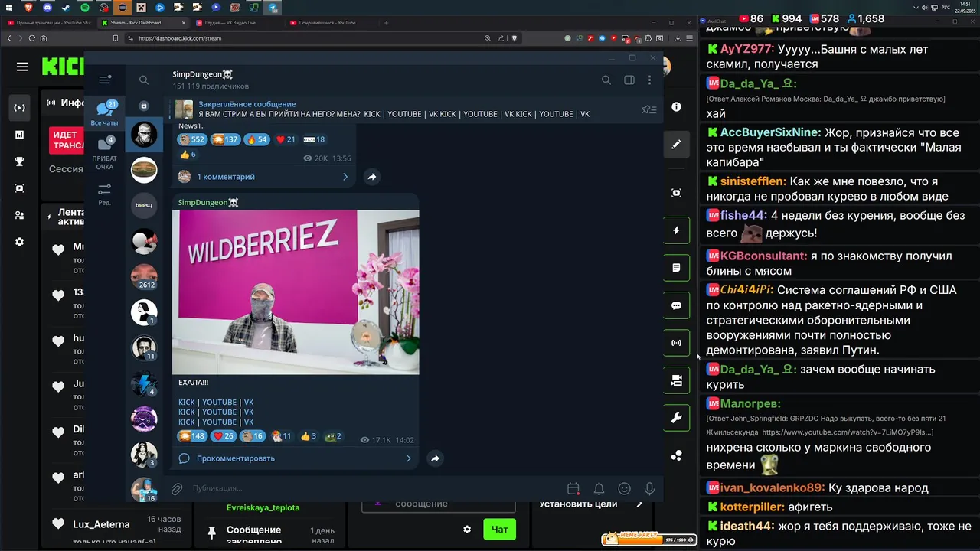The width and height of the screenshot is (980, 551).
Task: Toggle the Telegram side panel icon
Action: [629, 80]
